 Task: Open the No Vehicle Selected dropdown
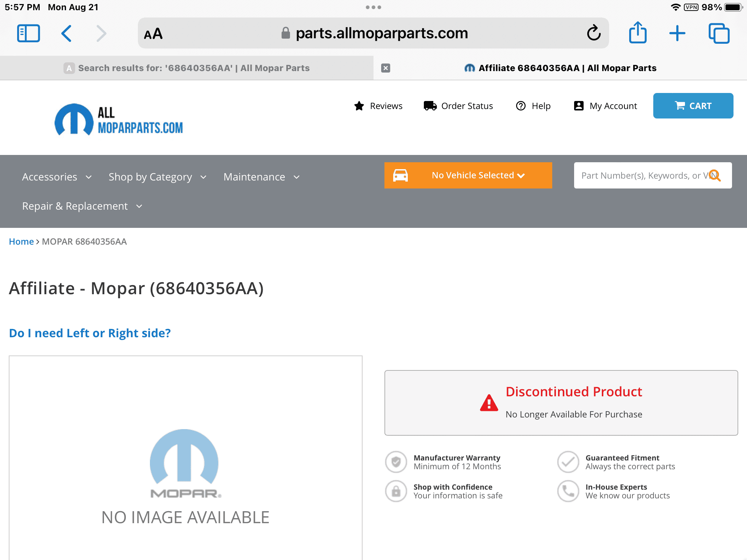[468, 175]
